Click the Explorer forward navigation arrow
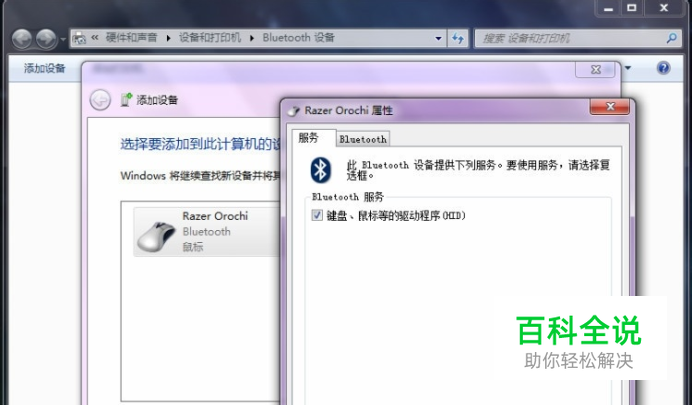Screen dimensions: 692x405 (46, 39)
